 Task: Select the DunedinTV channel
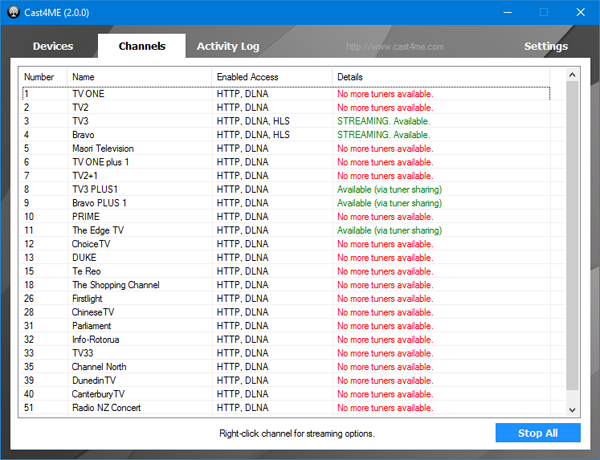coord(286,380)
